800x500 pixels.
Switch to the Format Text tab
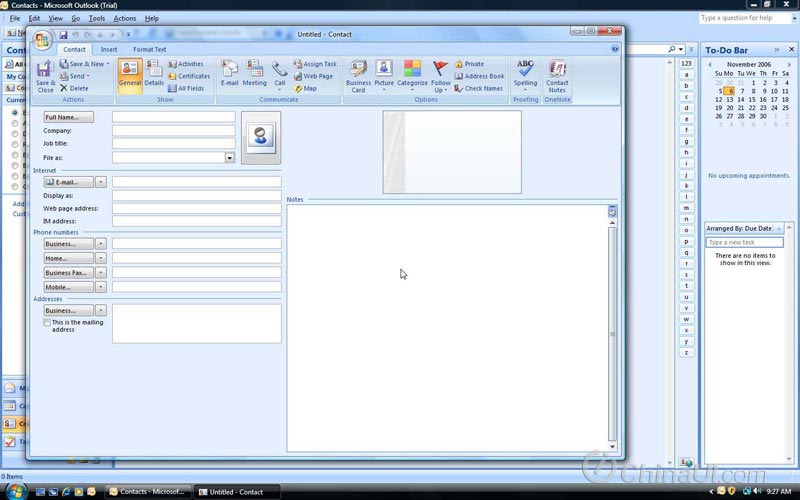(150, 49)
